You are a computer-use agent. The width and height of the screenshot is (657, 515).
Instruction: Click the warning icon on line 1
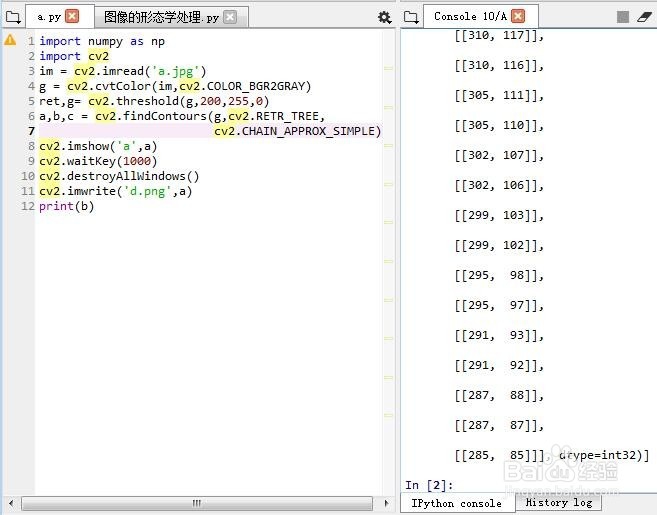click(10, 40)
